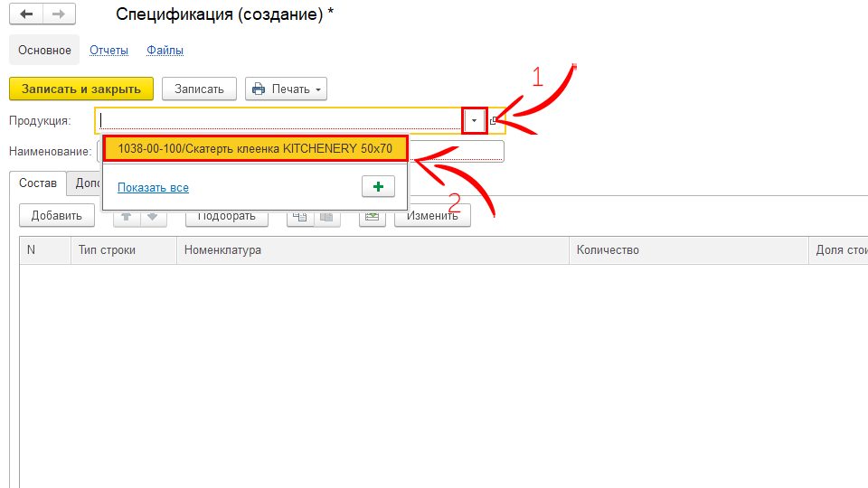The image size is (868, 488).
Task: Select 1038-00-100 Скатерть клеенка KITCHENERY item
Action: pyautogui.click(x=255, y=148)
